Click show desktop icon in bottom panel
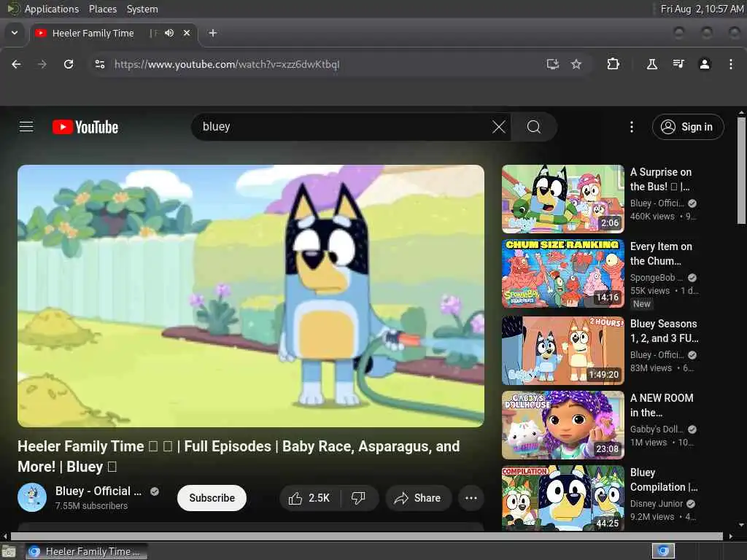The width and height of the screenshot is (747, 560). click(9, 551)
